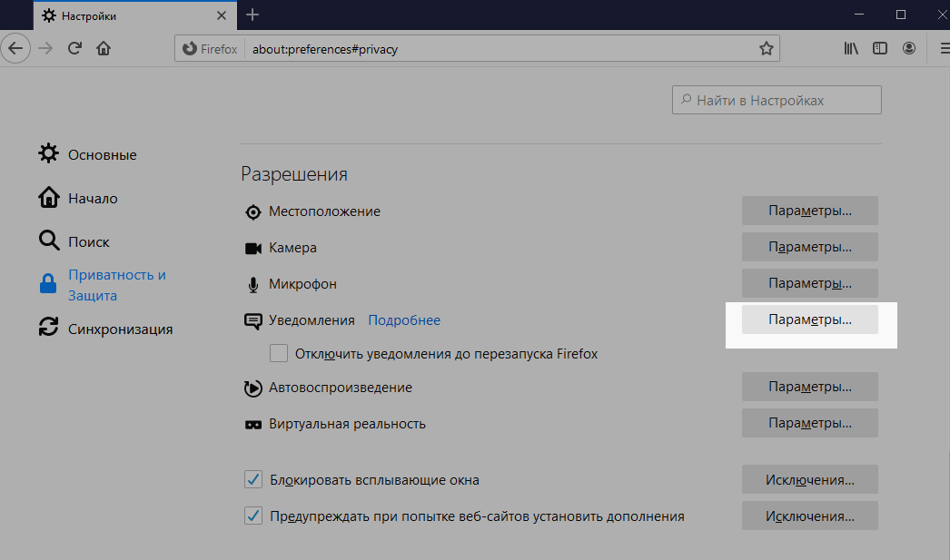Focus the Найти в Настройках search field
The image size is (950, 560).
[777, 100]
